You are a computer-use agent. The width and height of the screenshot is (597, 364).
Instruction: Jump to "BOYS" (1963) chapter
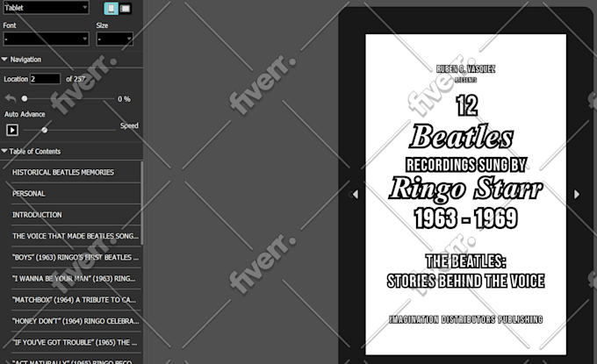click(76, 258)
